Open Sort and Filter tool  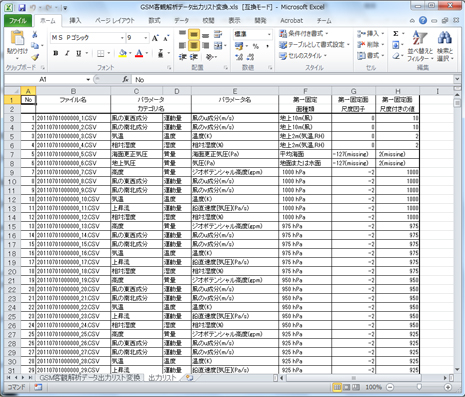420,46
